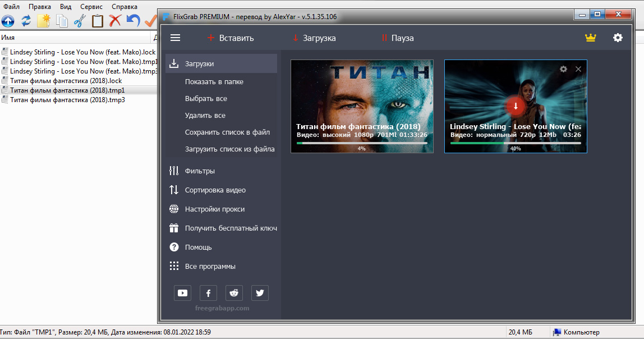Screen dimensions: 644x339
Task: Click red download button on Lindsey Stirling card
Action: (516, 106)
